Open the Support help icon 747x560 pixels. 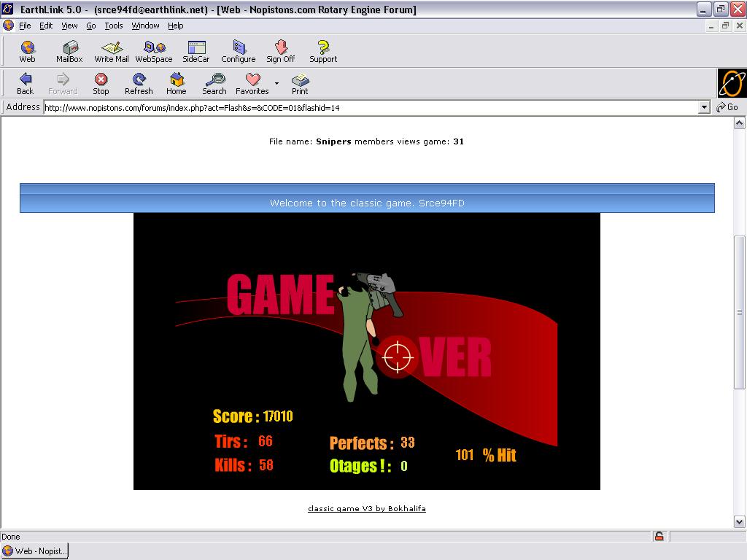point(323,51)
